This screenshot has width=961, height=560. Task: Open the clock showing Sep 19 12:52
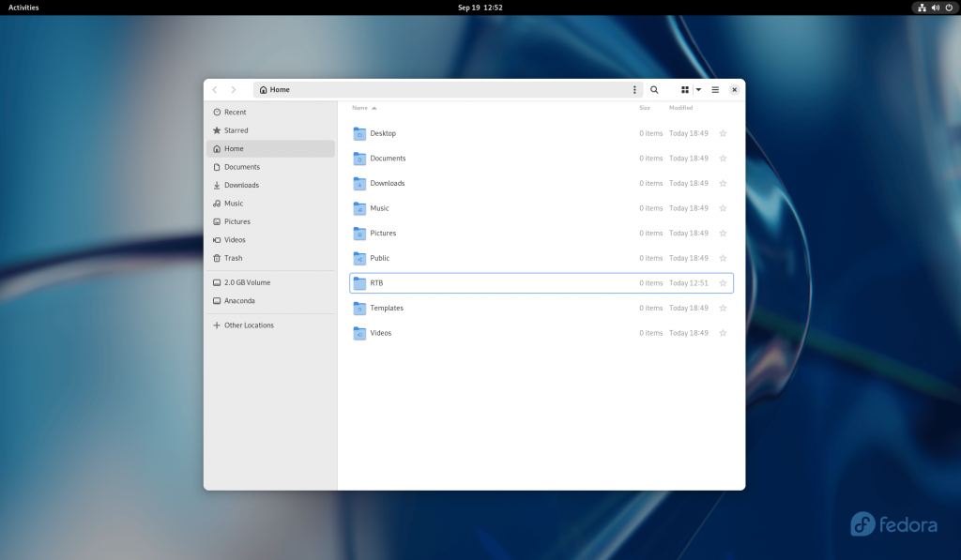point(480,7)
